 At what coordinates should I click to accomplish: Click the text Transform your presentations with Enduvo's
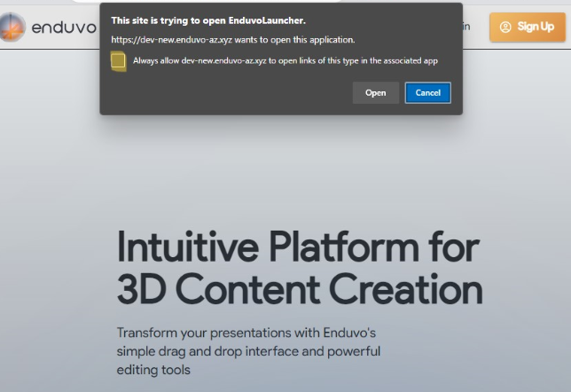[x=246, y=333]
